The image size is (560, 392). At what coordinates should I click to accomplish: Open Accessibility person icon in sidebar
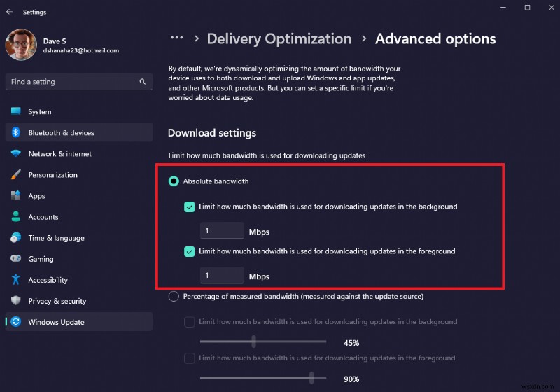(15, 280)
